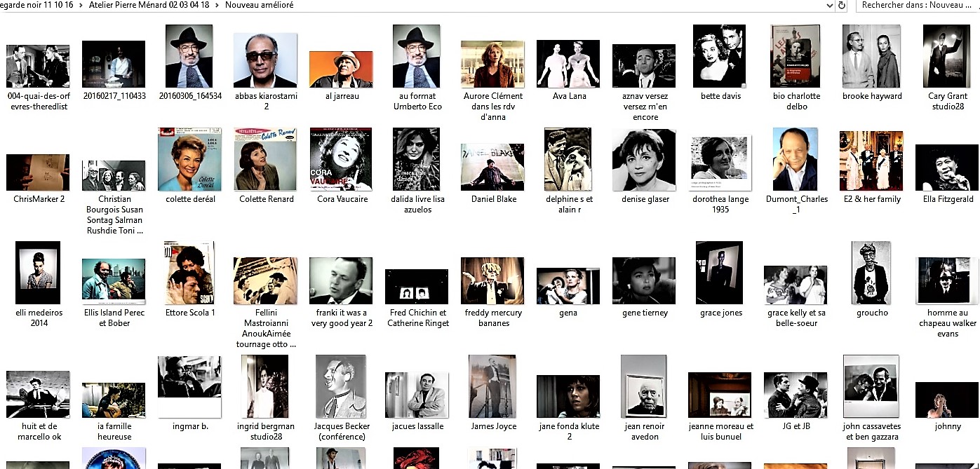Select the bette davis image file
Image resolution: width=980 pixels, height=469 pixels.
[720, 57]
